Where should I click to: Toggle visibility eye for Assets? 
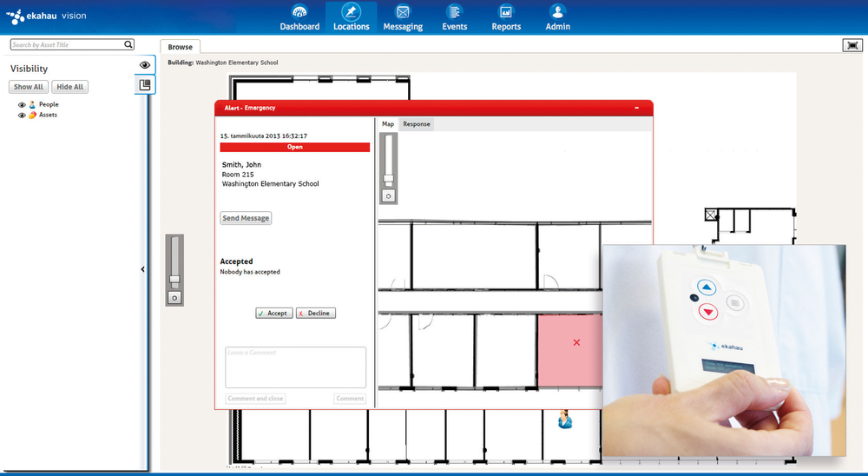[23, 115]
